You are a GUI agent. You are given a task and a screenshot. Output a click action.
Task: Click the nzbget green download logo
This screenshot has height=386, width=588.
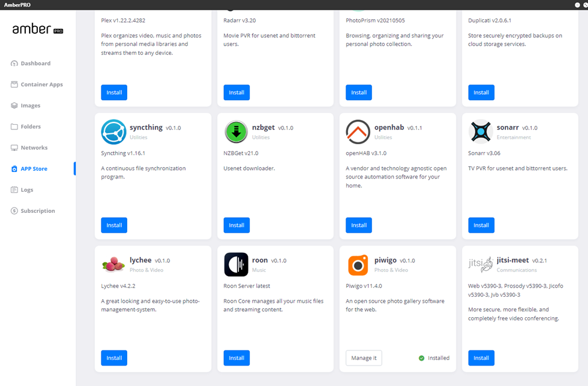236,132
